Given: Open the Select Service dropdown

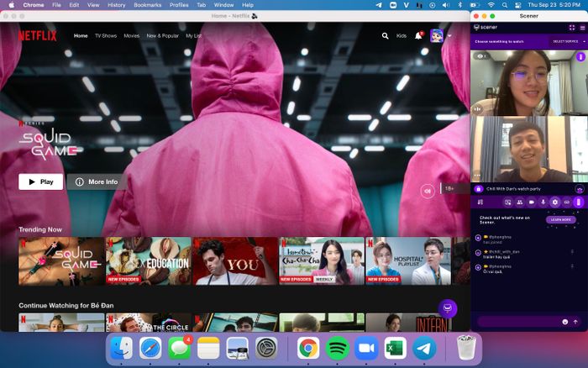Looking at the screenshot, I should click(x=568, y=42).
